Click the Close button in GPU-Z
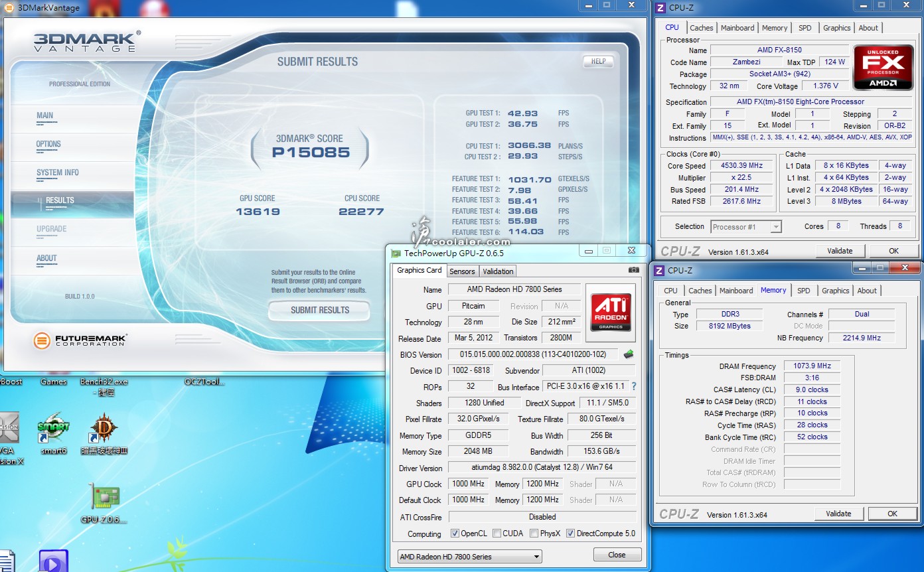 pos(617,555)
